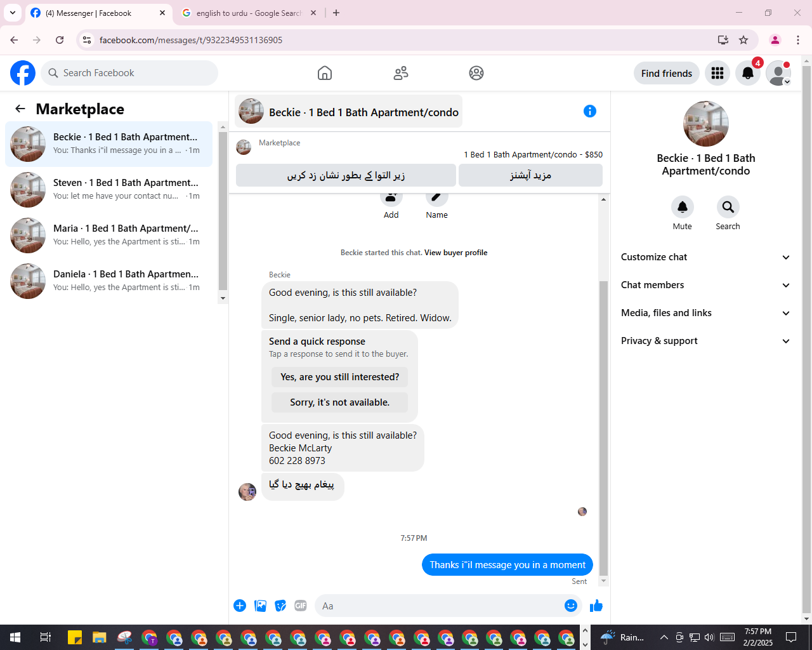Open the Friends icon in top navigation
This screenshot has height=650, width=812.
(x=401, y=73)
